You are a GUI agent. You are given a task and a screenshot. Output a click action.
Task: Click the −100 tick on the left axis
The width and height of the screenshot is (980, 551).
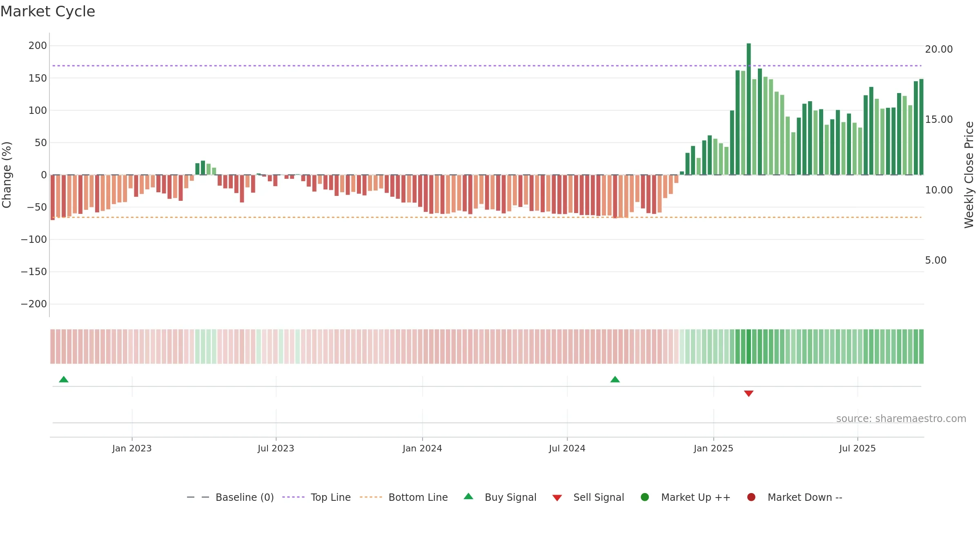click(x=34, y=239)
